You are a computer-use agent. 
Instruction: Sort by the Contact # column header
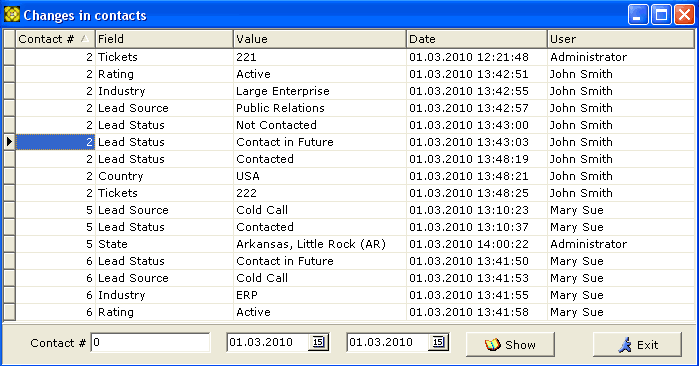pyautogui.click(x=55, y=39)
